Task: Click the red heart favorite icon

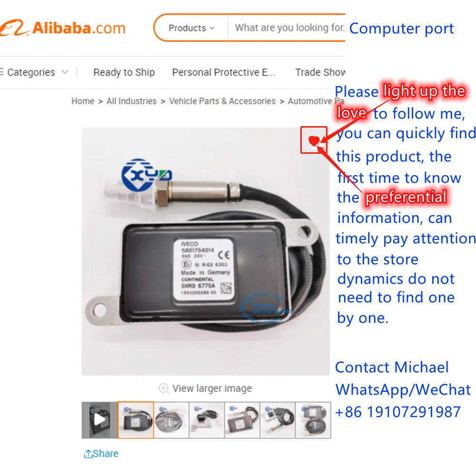Action: [314, 140]
